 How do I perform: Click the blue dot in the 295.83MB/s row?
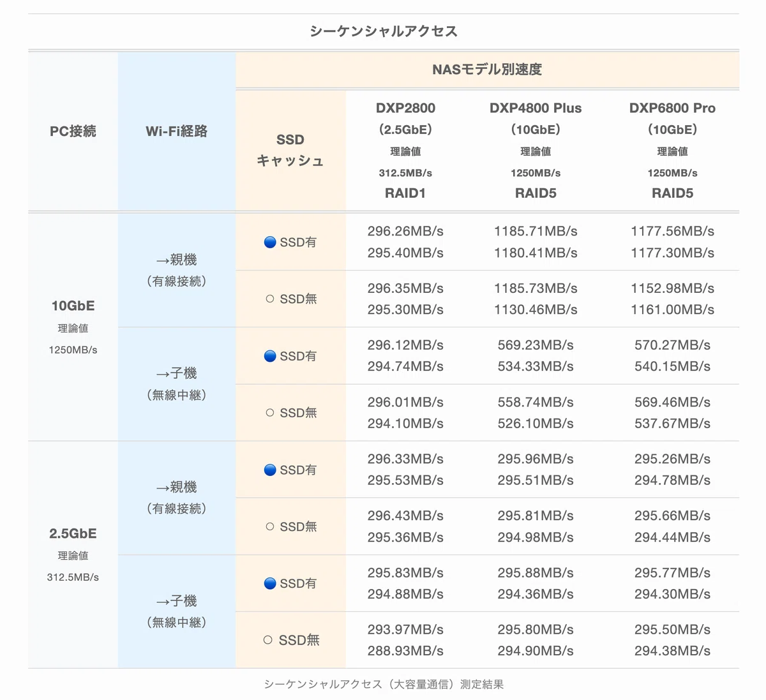click(270, 583)
